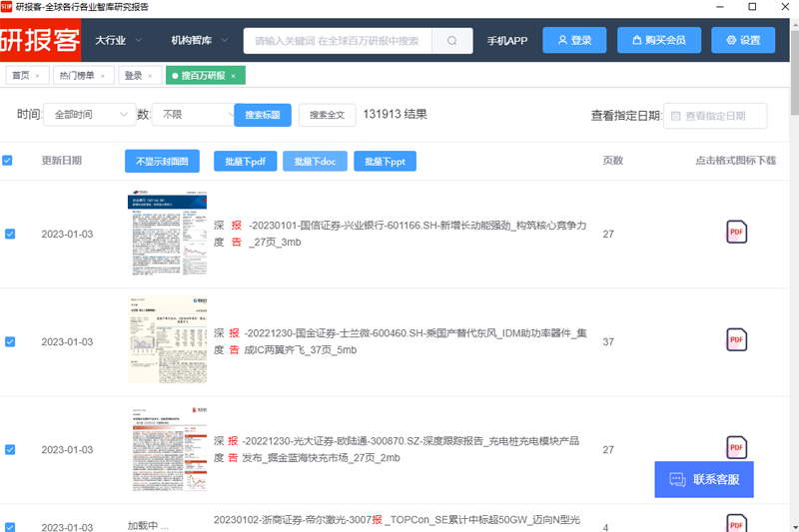Expand the 机构智库 menu
This screenshot has height=532, width=799.
point(200,40)
